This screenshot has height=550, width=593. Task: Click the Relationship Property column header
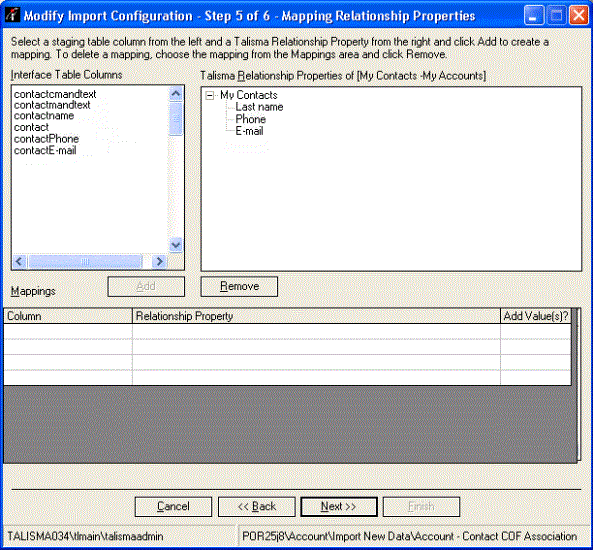coord(316,316)
